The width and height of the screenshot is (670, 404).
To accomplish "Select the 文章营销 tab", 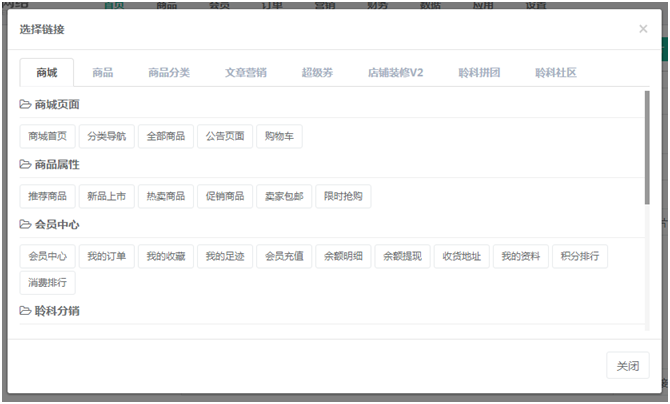I will click(245, 73).
